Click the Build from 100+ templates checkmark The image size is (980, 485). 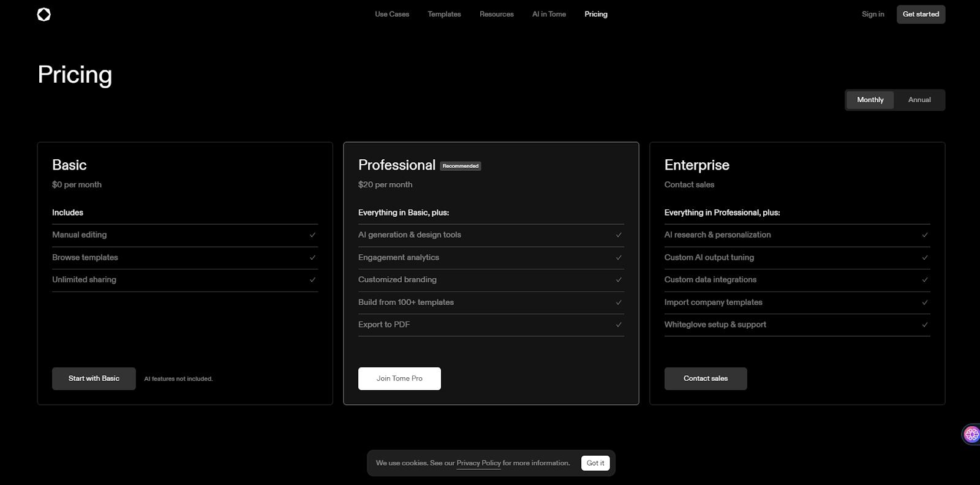[619, 303]
